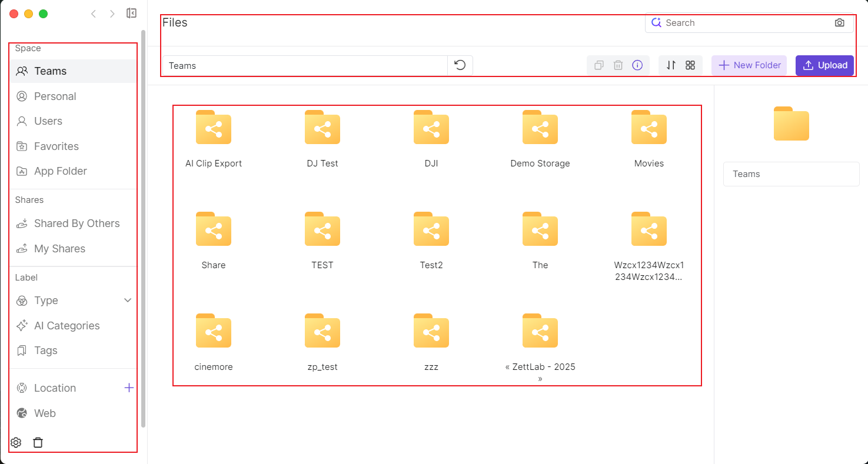868x464 pixels.
Task: Click the camera image search icon
Action: pyautogui.click(x=839, y=23)
